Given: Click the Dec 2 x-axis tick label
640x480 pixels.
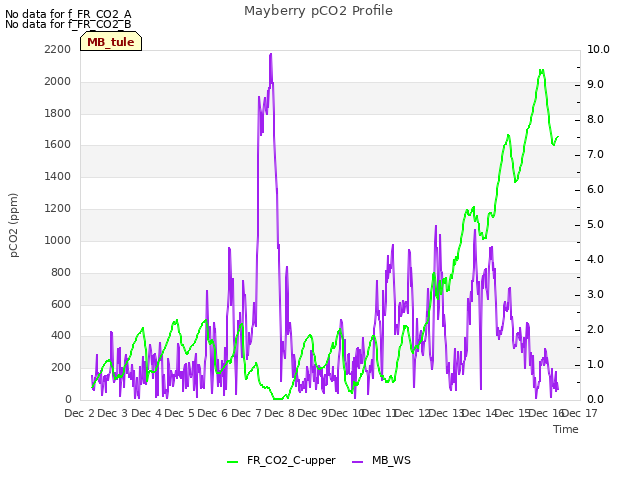Looking at the screenshot, I should point(80,413).
